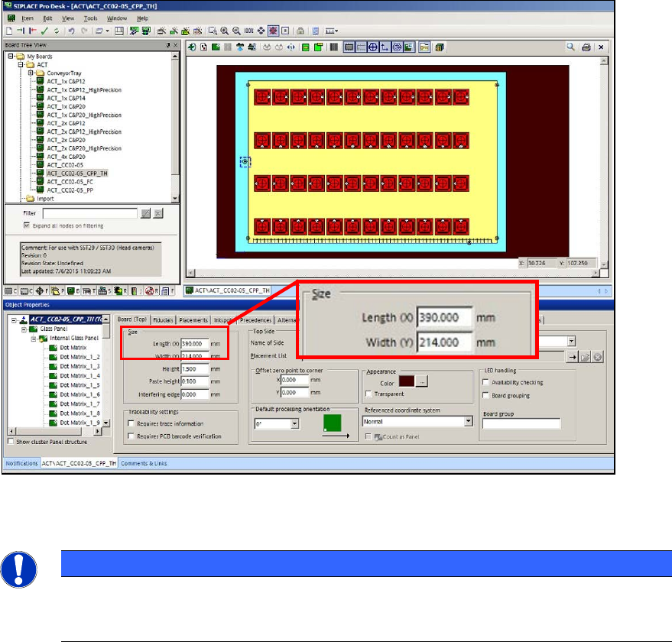Toggle the Count as Panel checkbox
Screen dimensions: 672x642
click(368, 436)
